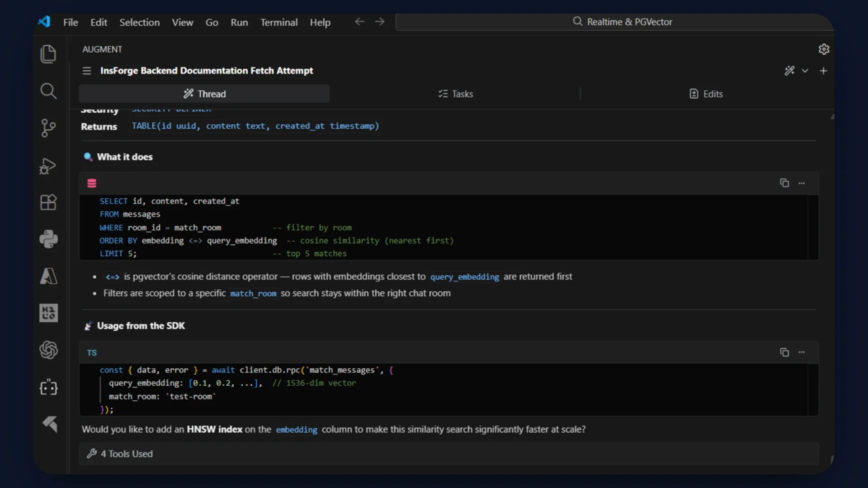The width and height of the screenshot is (868, 488).
Task: Navigate back with the left arrow
Action: pyautogui.click(x=359, y=22)
